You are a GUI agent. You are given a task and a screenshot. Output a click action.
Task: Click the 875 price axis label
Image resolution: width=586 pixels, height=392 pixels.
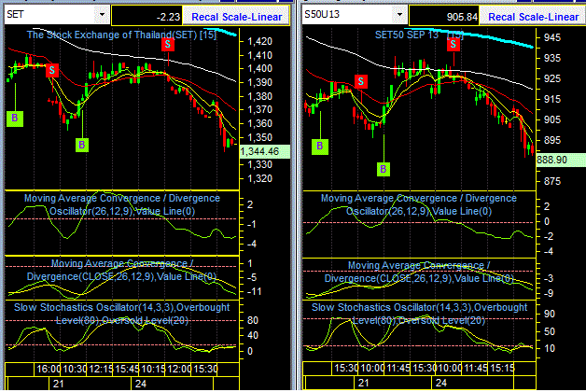coord(552,181)
